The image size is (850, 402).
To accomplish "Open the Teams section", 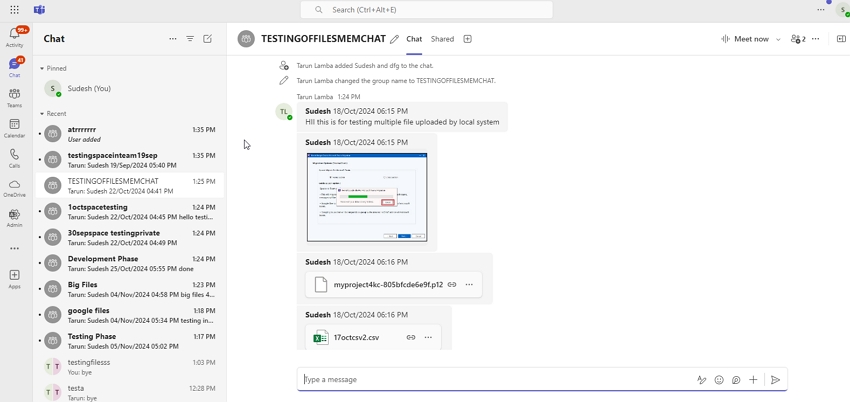I will 15,98.
